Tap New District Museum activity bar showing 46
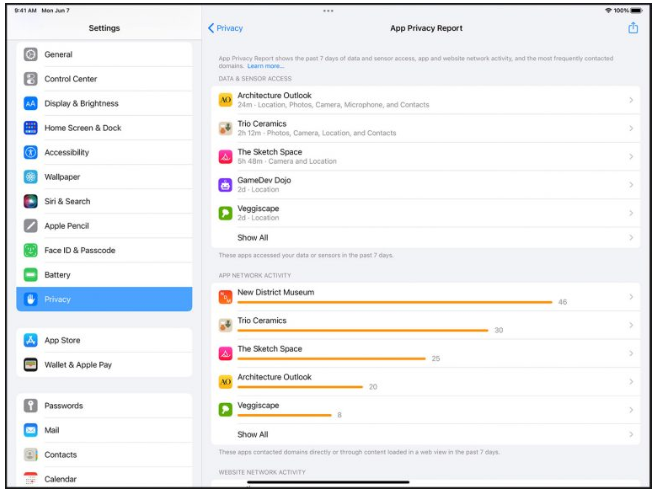This screenshot has height=493, width=656. (x=395, y=302)
